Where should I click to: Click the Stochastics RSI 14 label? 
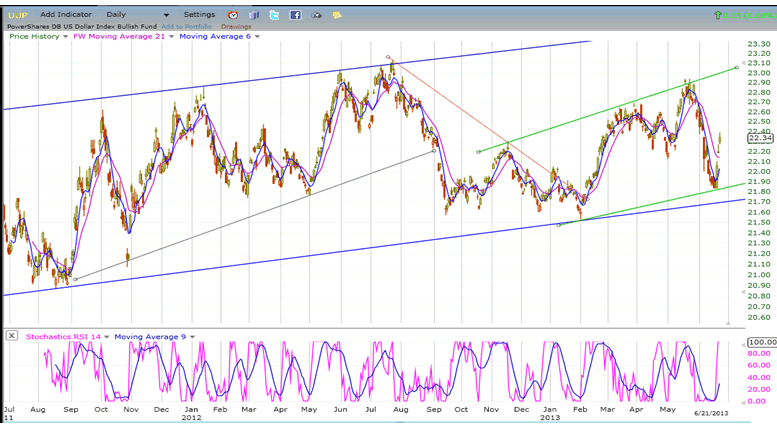point(63,336)
